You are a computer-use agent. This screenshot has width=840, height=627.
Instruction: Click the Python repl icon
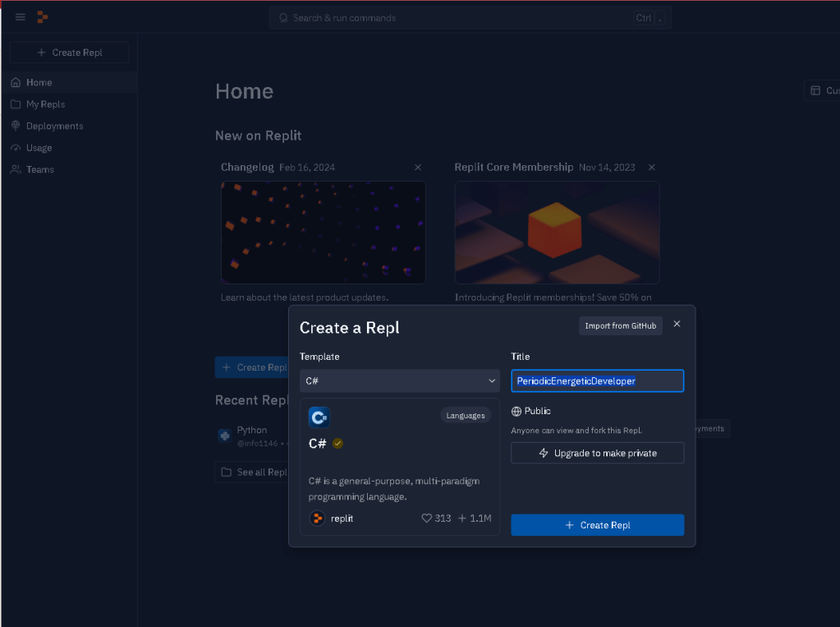(x=224, y=436)
